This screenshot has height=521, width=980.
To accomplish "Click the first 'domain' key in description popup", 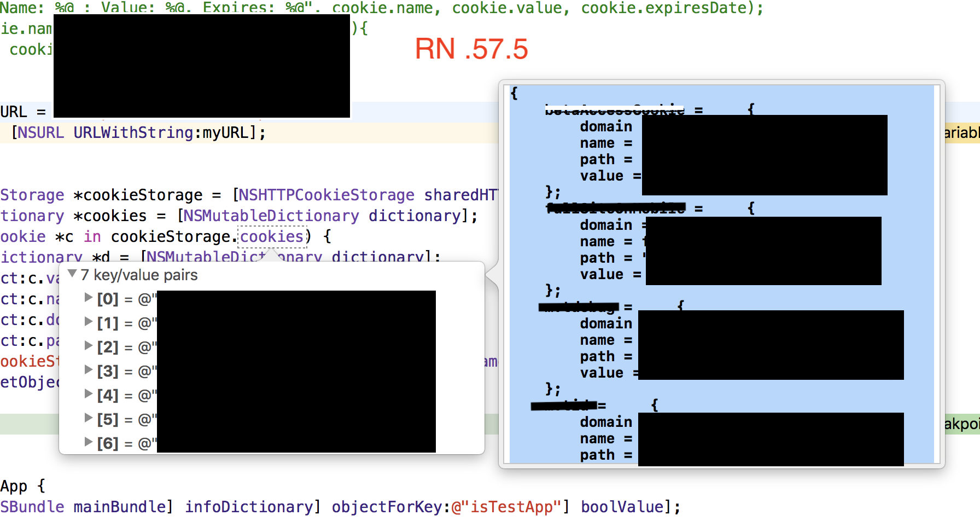I will (606, 126).
